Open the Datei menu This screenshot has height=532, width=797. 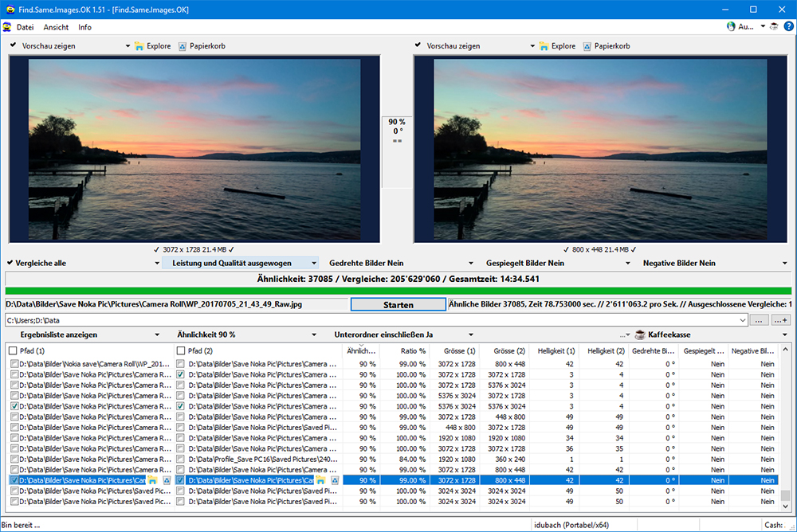coord(25,27)
